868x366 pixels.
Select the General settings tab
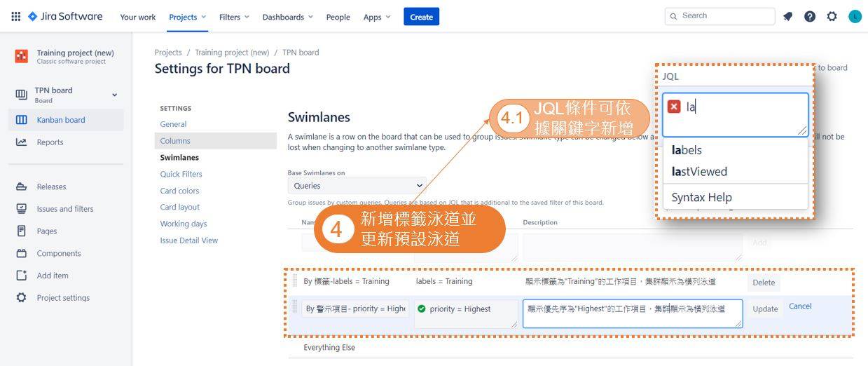(x=173, y=124)
